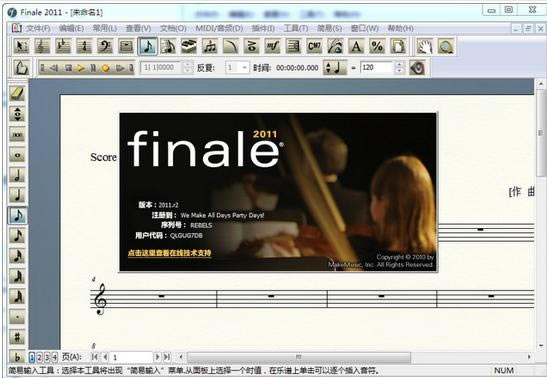Choose the Lyrics tool

click(x=336, y=46)
